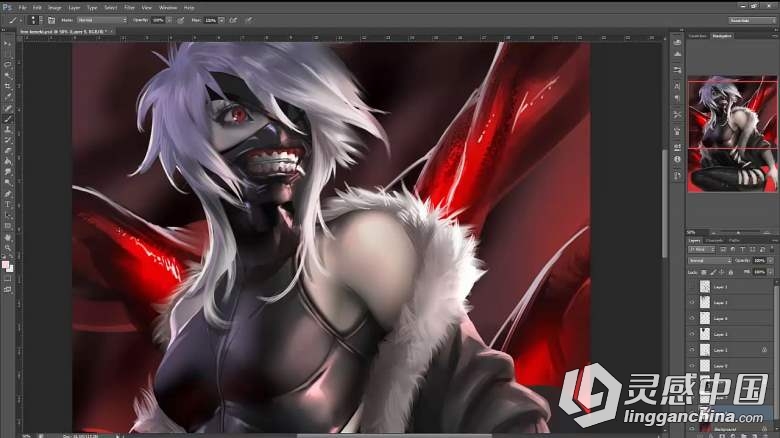Enable airbrush mode in options bar
The image size is (780, 438).
[x=233, y=20]
